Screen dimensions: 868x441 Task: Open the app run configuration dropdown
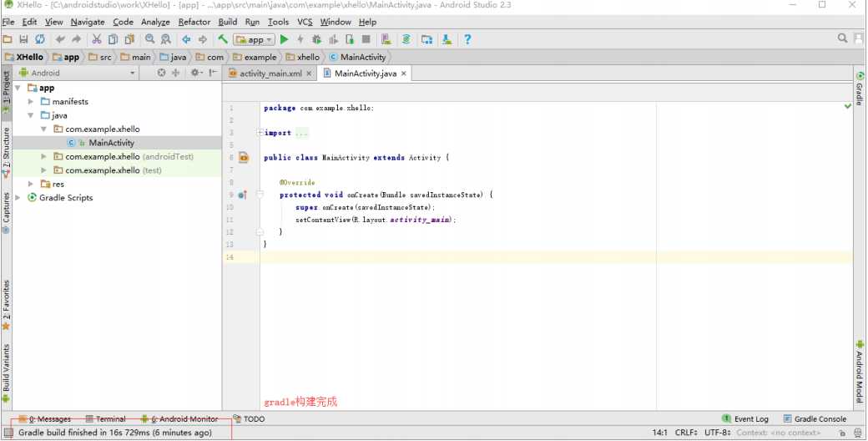[x=254, y=39]
